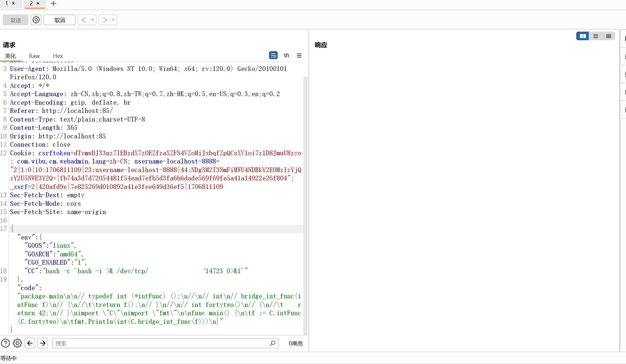This screenshot has width=626, height=364.
Task: Select combined tabbed layout view
Action: 609,36
